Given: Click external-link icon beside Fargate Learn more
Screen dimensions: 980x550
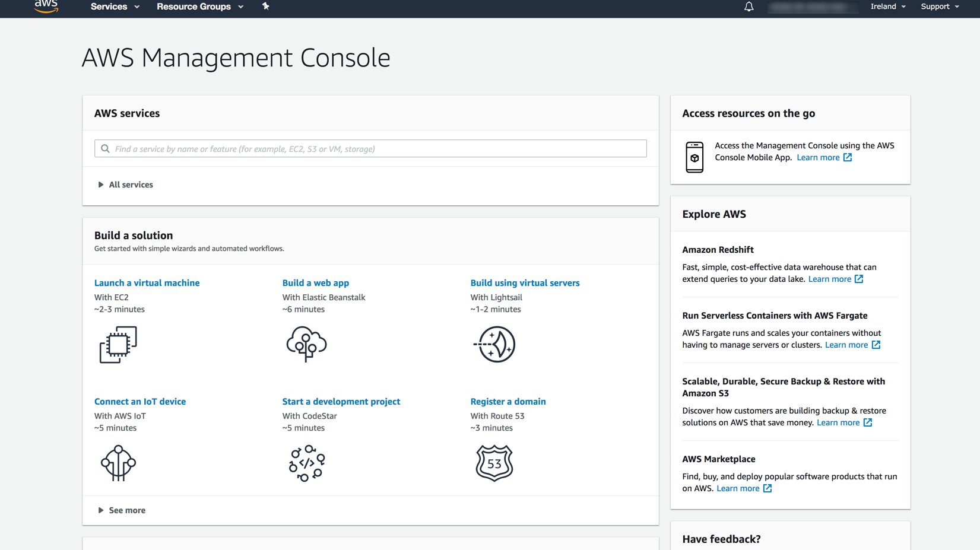Looking at the screenshot, I should pos(876,345).
